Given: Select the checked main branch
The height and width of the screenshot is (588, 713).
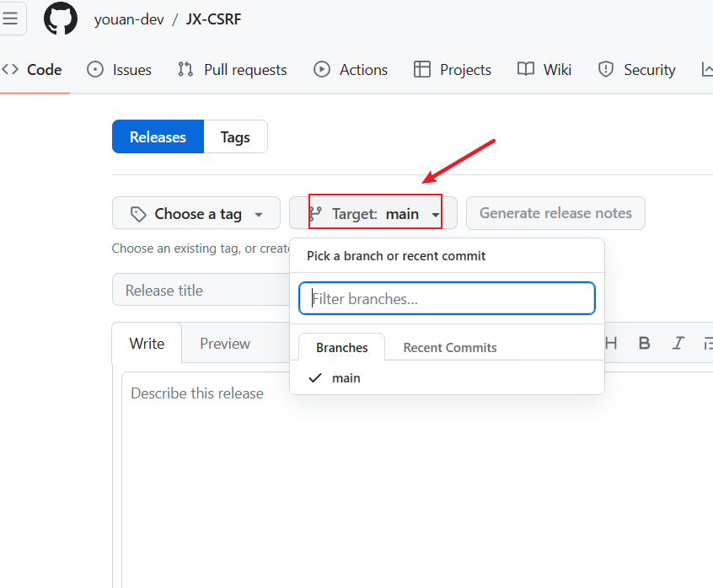Looking at the screenshot, I should pos(346,378).
